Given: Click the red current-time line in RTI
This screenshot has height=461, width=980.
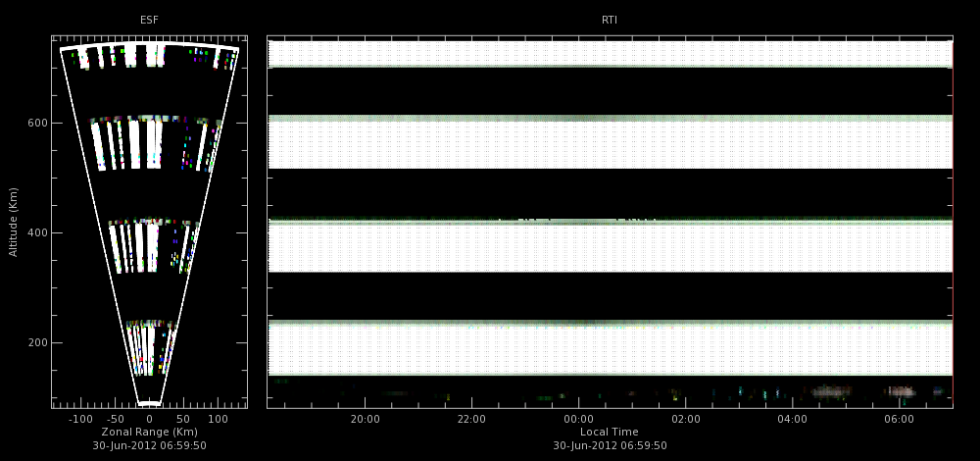Looking at the screenshot, I should point(953,222).
